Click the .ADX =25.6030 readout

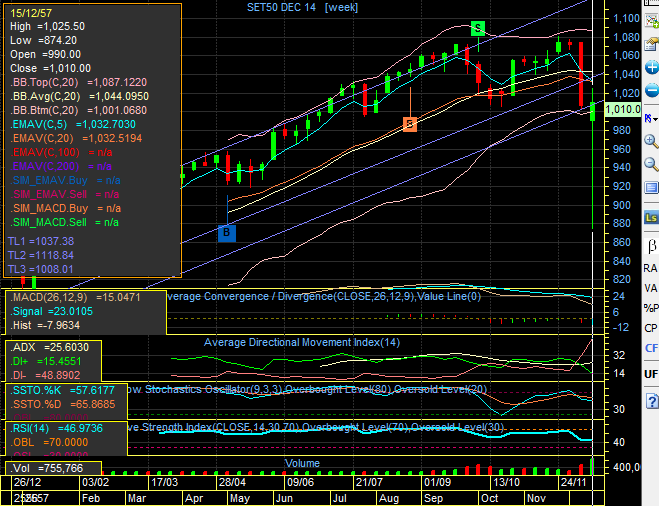[50, 347]
